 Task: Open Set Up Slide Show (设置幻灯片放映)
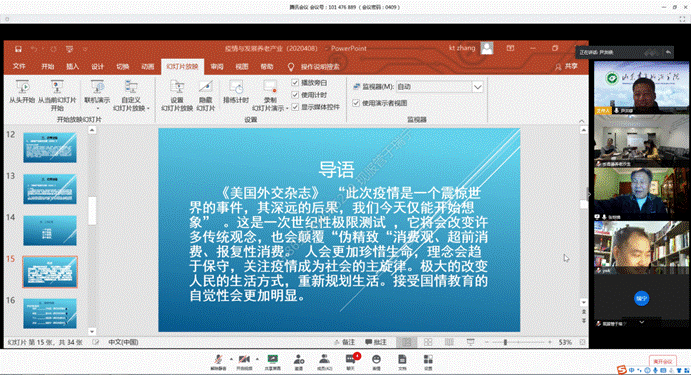[177, 95]
